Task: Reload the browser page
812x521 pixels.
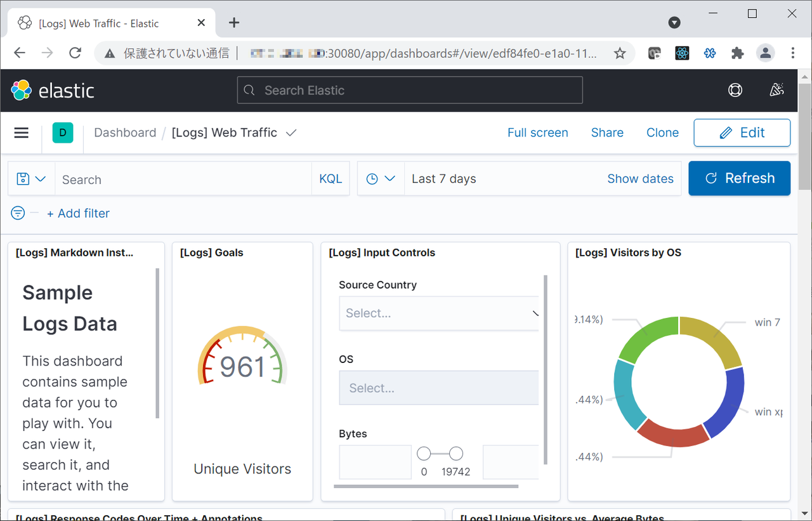Action: point(75,53)
